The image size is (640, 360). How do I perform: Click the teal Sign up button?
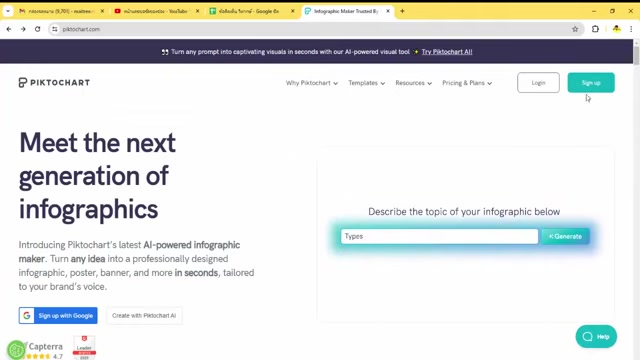[591, 82]
